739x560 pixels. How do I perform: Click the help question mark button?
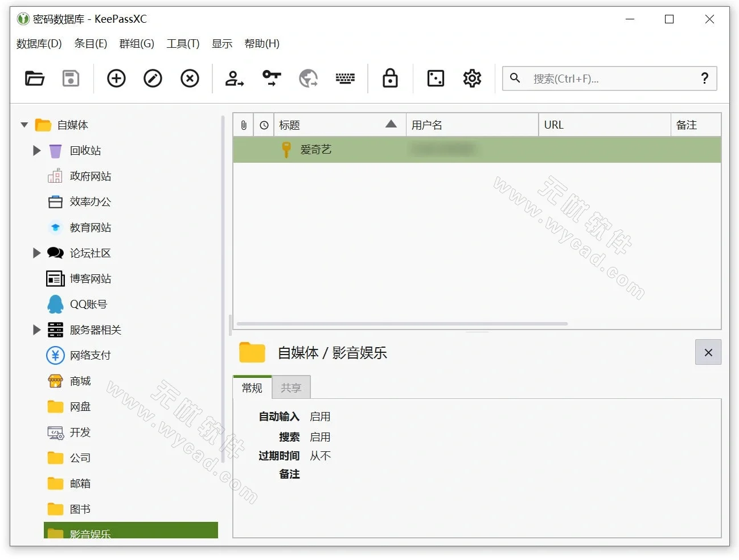click(x=705, y=79)
